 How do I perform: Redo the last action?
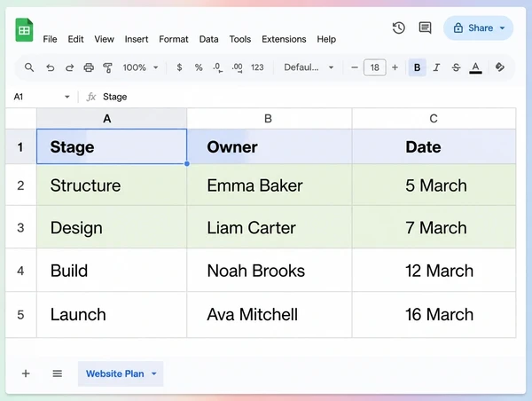tap(69, 67)
